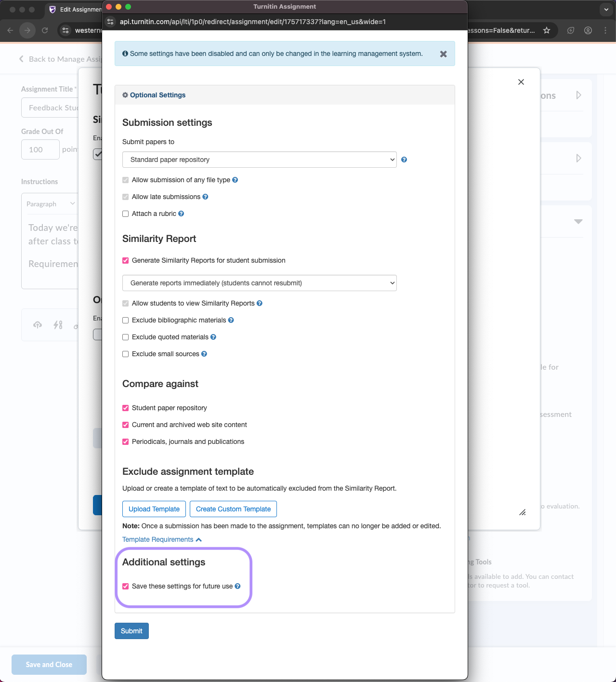The width and height of the screenshot is (616, 682).
Task: Click help icon next to Attach a rubric
Action: point(181,214)
